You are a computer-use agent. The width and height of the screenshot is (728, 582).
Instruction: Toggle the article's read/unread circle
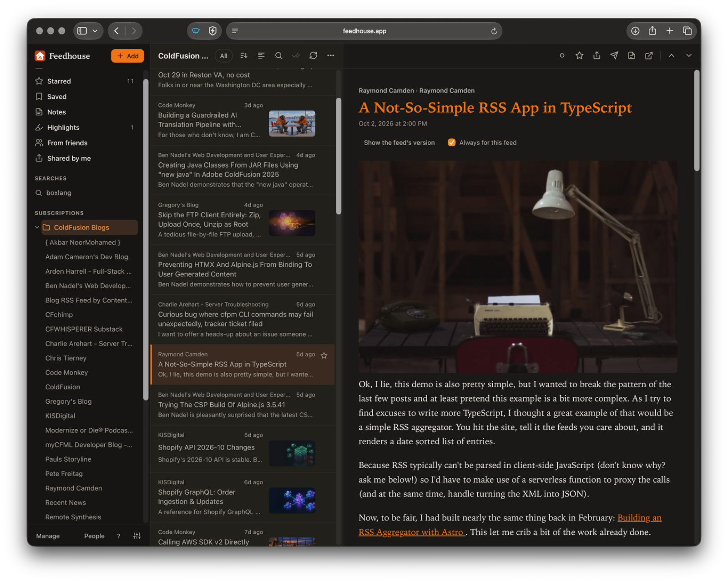coord(562,55)
